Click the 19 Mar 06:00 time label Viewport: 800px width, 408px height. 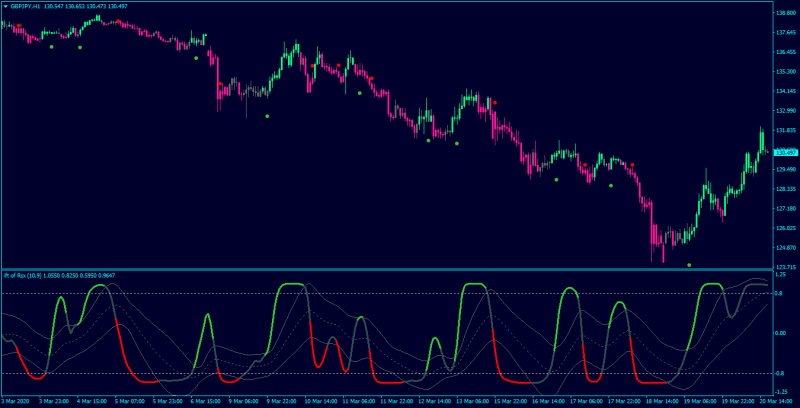point(701,402)
